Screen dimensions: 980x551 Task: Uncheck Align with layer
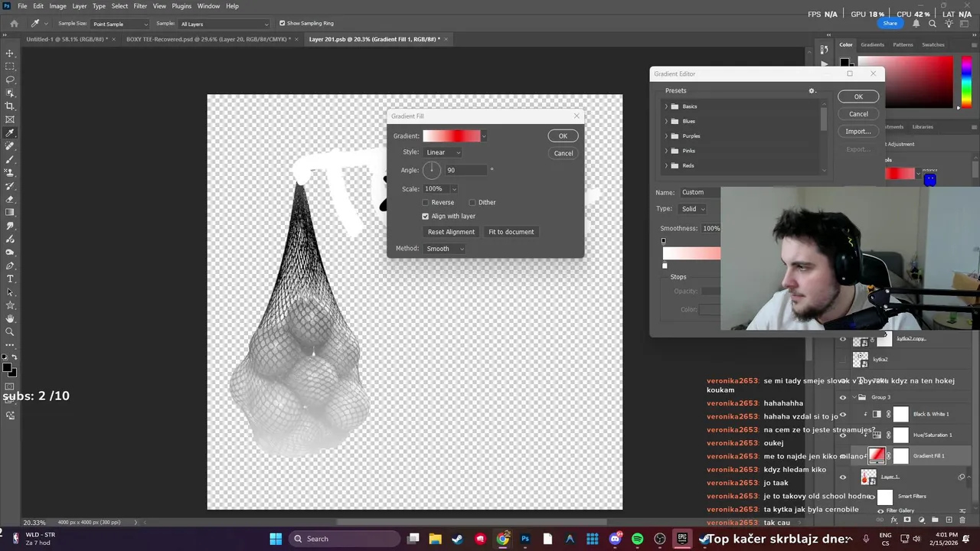coord(426,217)
